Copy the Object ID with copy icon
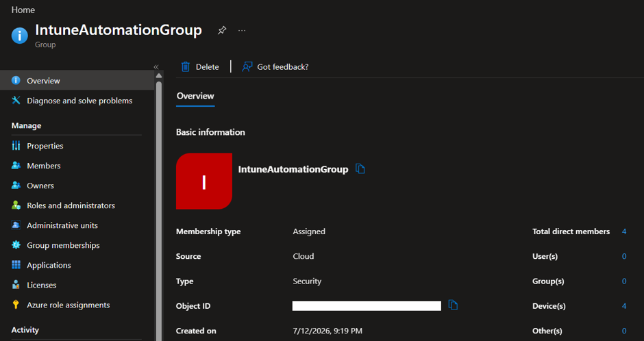Image resolution: width=644 pixels, height=341 pixels. [x=453, y=305]
